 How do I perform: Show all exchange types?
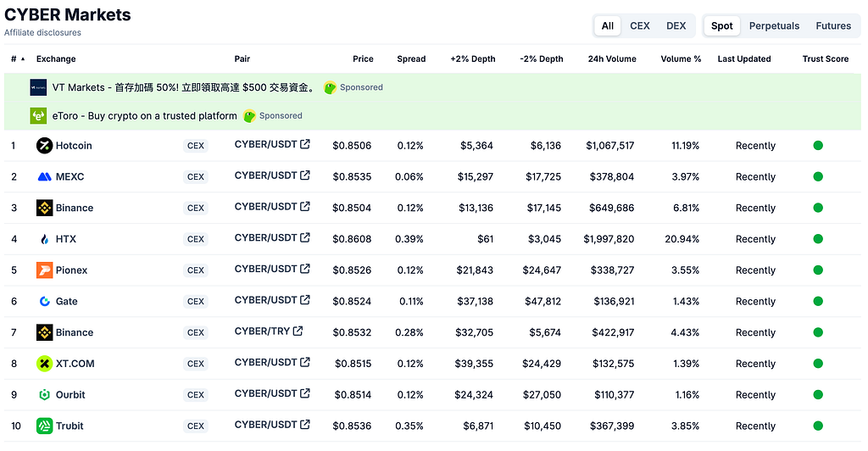pos(607,26)
